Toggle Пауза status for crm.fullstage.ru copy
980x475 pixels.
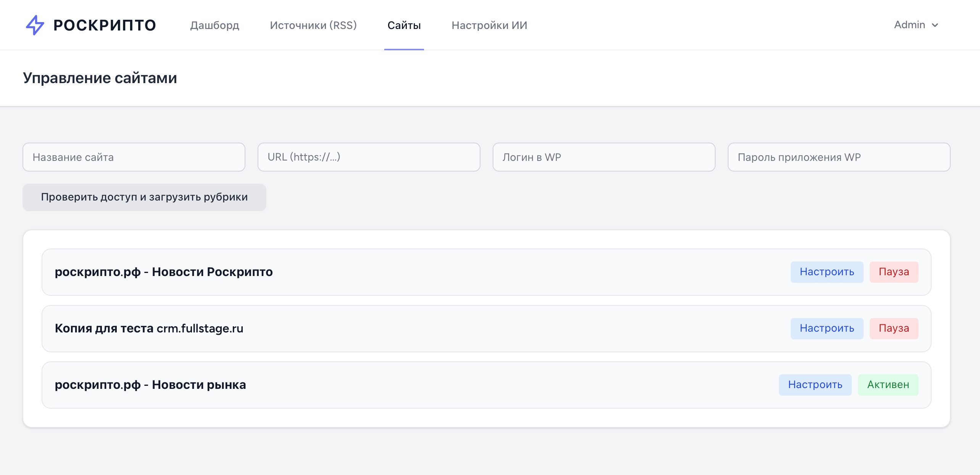894,328
